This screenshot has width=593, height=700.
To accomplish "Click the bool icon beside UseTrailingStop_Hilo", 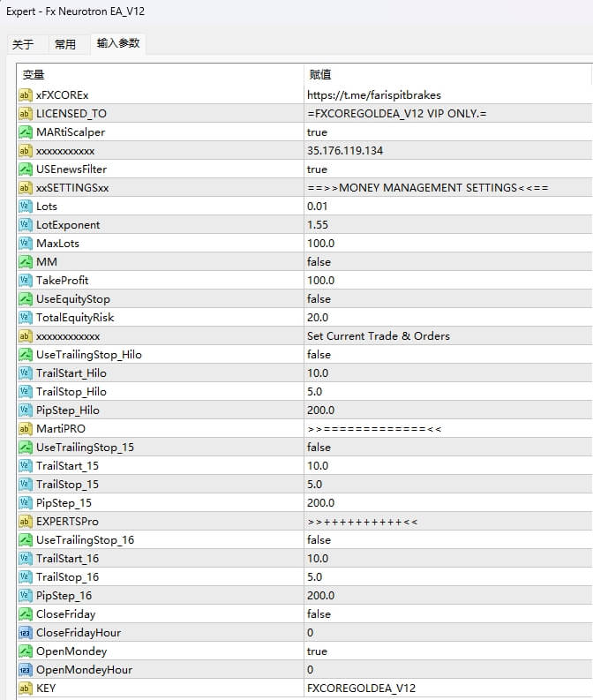I will click(26, 355).
